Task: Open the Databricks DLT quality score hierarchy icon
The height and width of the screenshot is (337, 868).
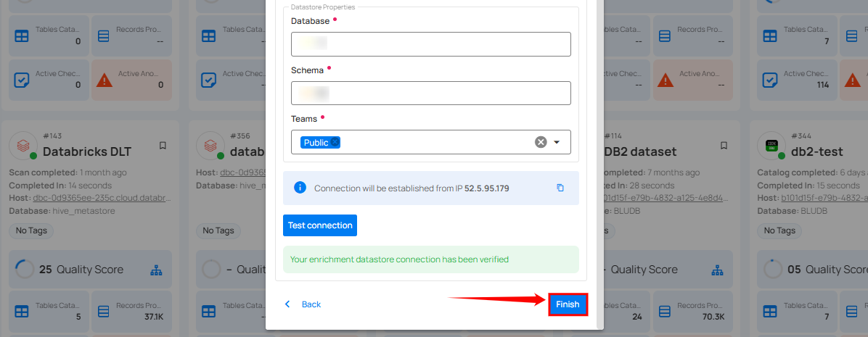Action: coord(157,270)
